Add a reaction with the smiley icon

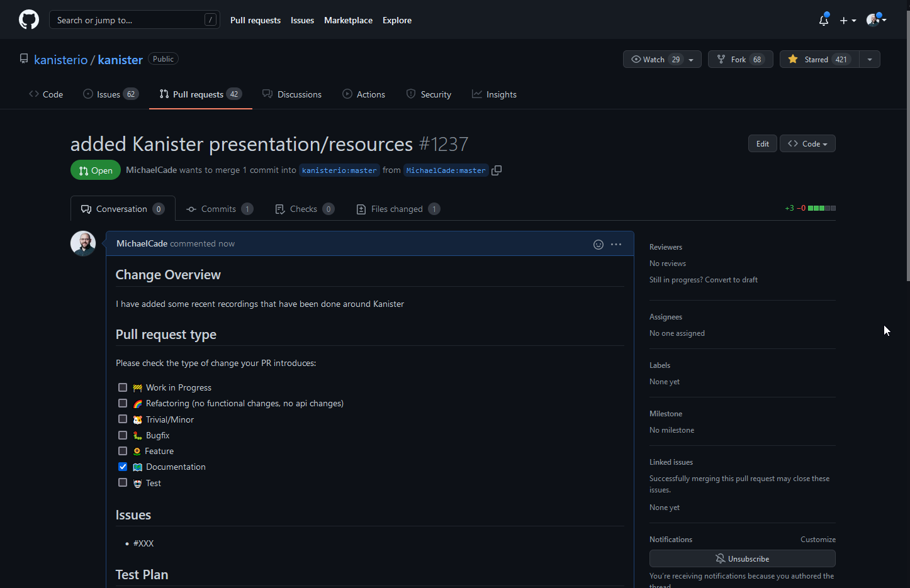click(x=598, y=244)
